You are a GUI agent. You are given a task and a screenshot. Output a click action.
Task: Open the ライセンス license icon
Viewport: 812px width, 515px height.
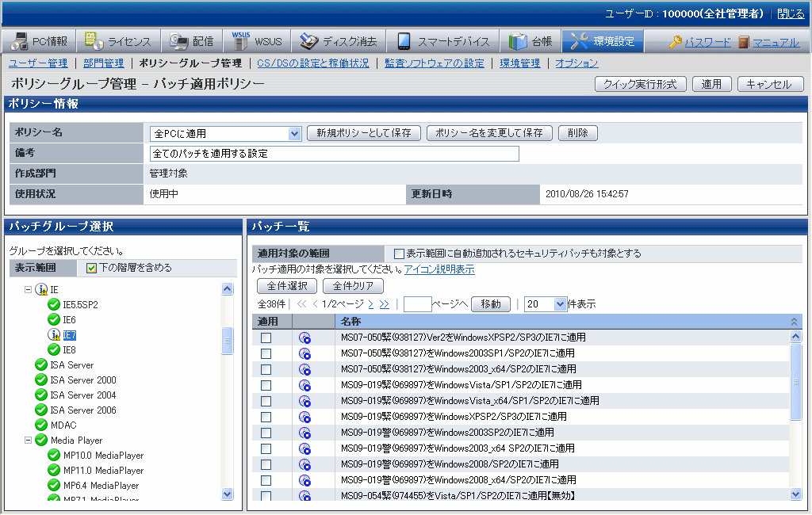(94, 41)
